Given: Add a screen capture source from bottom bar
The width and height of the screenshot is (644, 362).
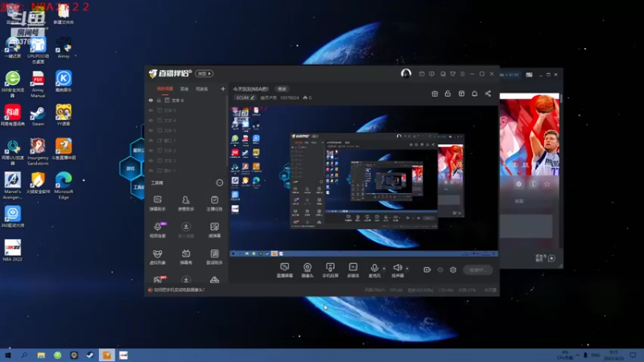Looking at the screenshot, I should (285, 270).
